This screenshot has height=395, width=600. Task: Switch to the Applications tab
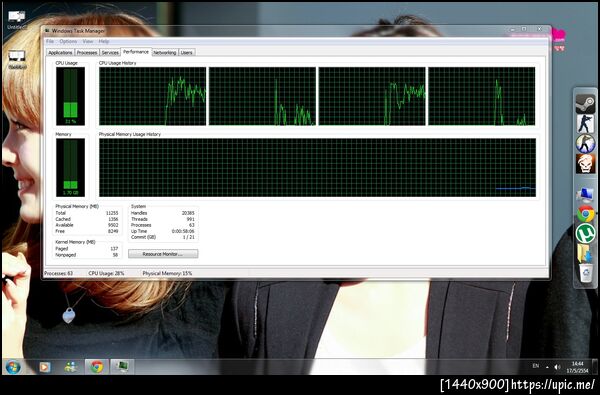click(60, 52)
